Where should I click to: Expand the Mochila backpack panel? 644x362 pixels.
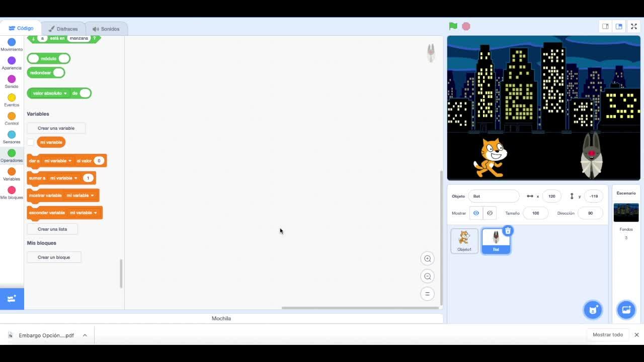[221, 318]
